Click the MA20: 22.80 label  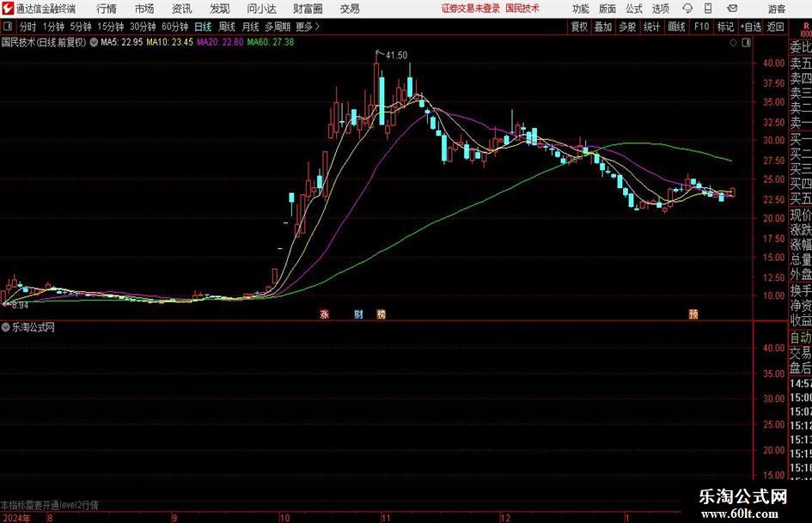click(x=220, y=42)
